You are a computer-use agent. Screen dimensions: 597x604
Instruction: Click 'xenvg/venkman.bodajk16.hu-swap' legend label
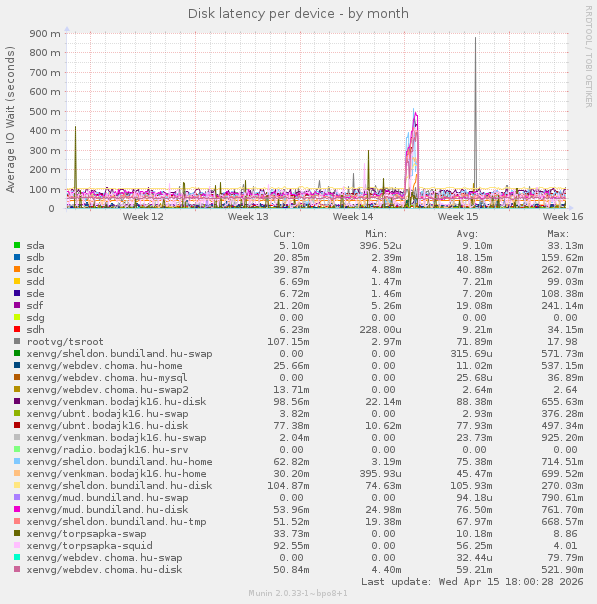tap(116, 438)
